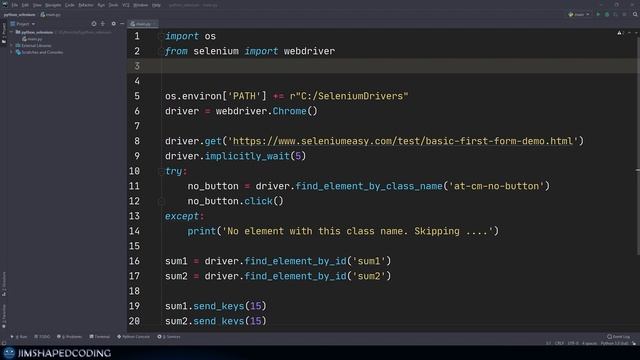The width and height of the screenshot is (640, 360).
Task: Click line number 3 in gutter
Action: pyautogui.click(x=137, y=66)
